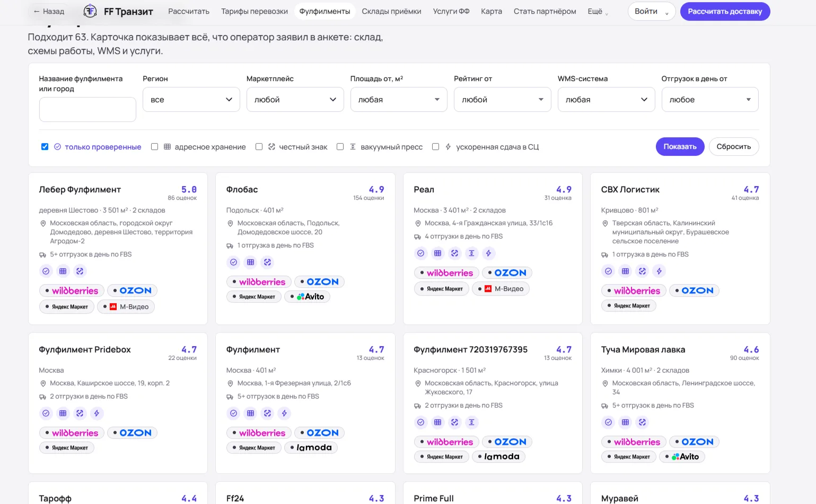This screenshot has width=816, height=504.
Task: Click честный знак icon on СВХ Логистик card
Action: click(642, 271)
